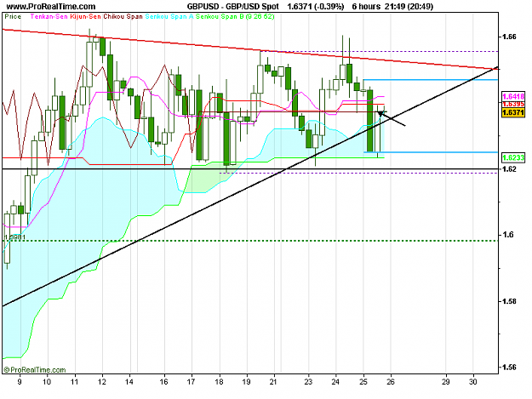Click the (9 26 52) indicator settings text
The width and height of the screenshot is (532, 399).
tap(260, 16)
